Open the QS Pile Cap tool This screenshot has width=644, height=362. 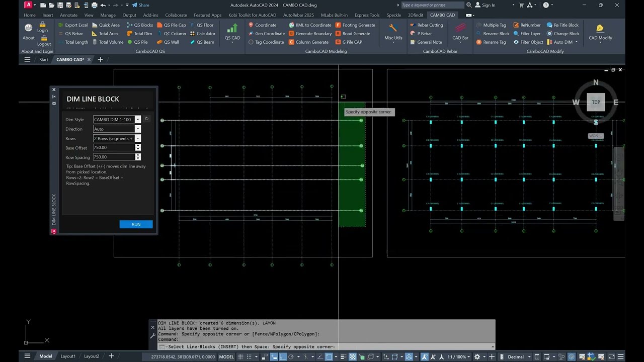[x=171, y=25]
